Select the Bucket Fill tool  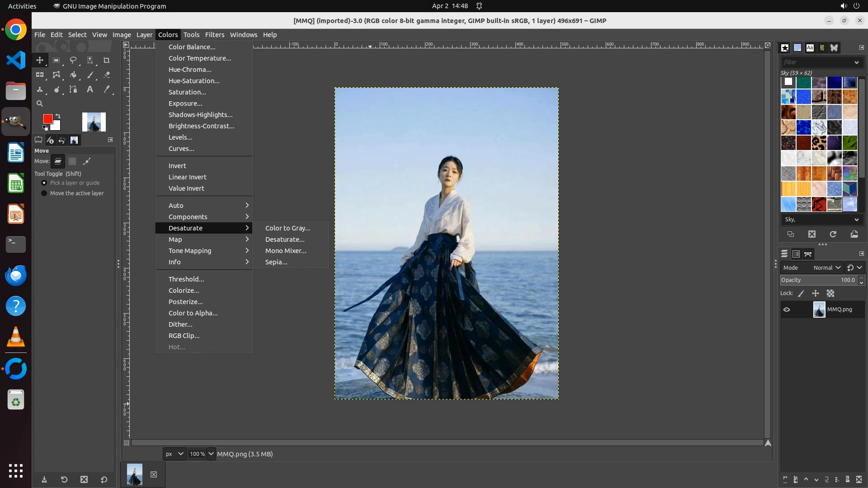coord(73,75)
